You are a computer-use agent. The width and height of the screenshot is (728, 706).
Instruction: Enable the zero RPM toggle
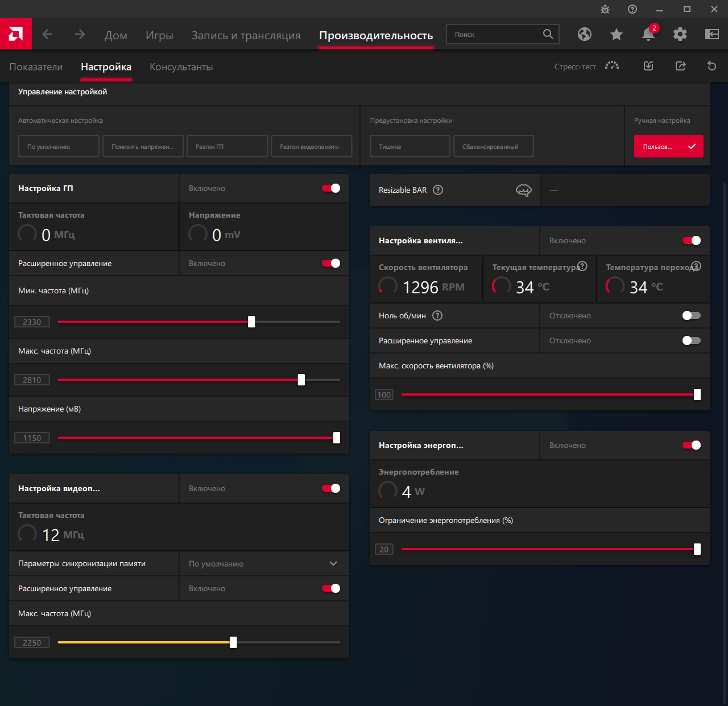coord(691,315)
